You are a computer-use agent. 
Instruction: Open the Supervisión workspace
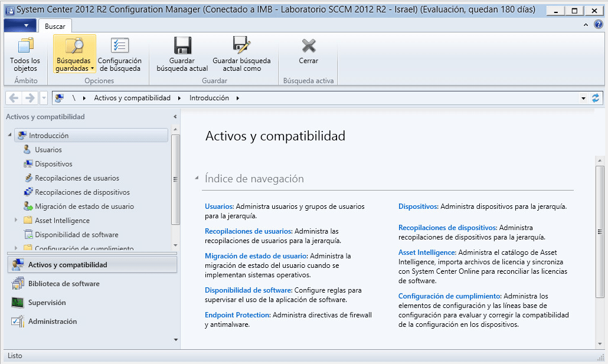(47, 303)
